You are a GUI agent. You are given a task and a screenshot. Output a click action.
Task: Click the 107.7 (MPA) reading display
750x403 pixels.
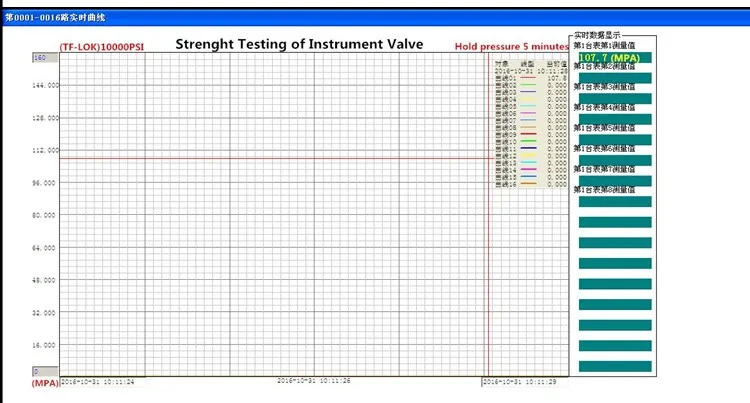click(x=614, y=58)
